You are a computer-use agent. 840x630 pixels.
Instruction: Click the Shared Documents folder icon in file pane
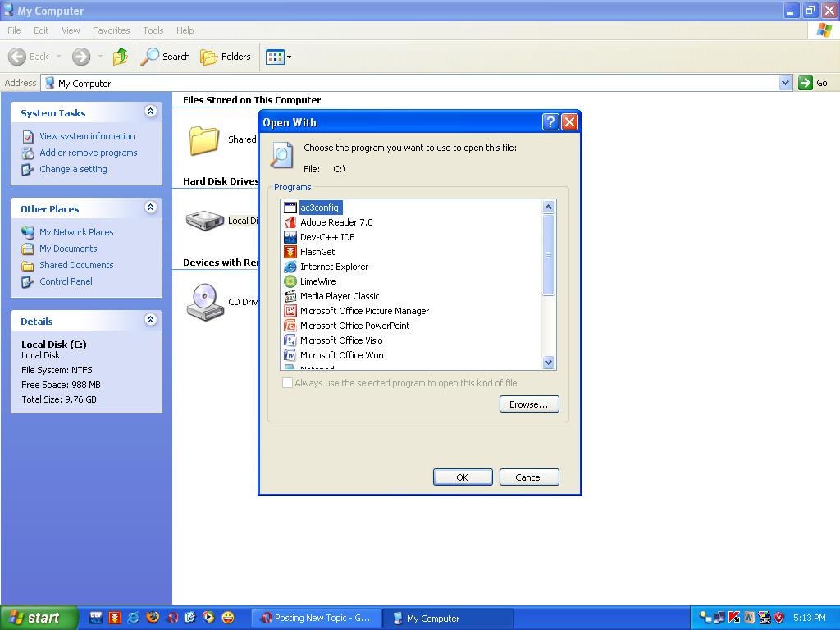203,139
